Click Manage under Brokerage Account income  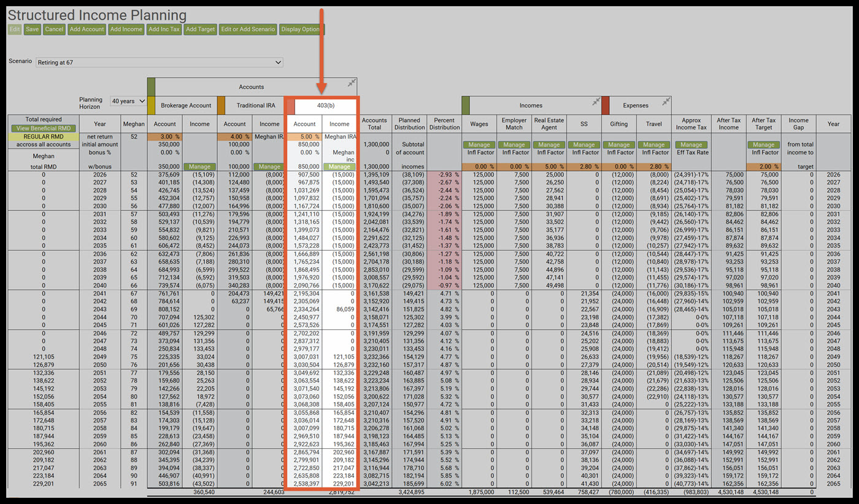pos(199,166)
